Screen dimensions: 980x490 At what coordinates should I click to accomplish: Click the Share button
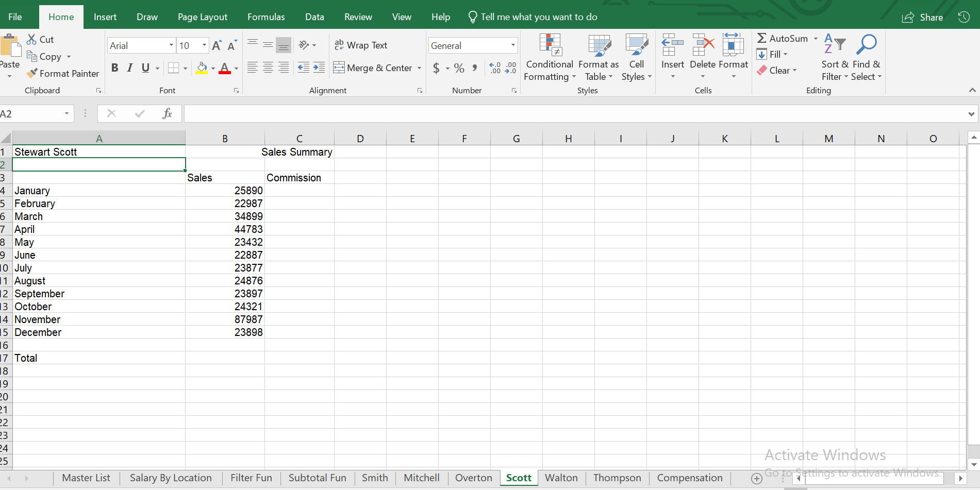[922, 18]
